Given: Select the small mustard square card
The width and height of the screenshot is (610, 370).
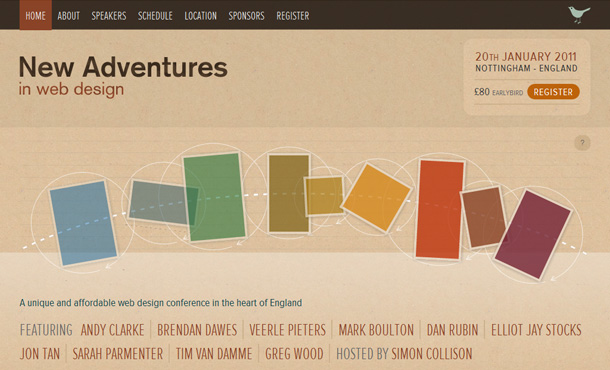Looking at the screenshot, I should click(x=325, y=196).
